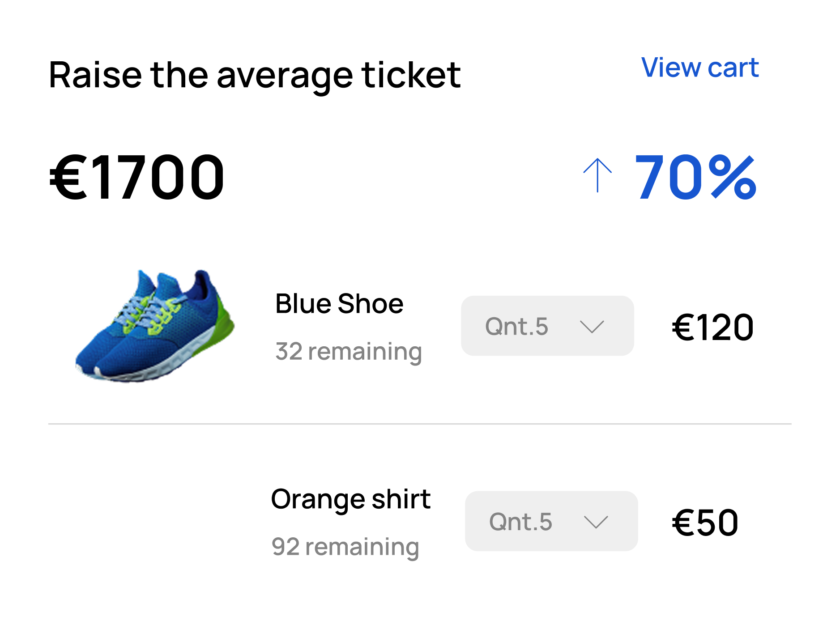Expand the Blue Shoe Qnt.5 dropdown

(x=547, y=326)
